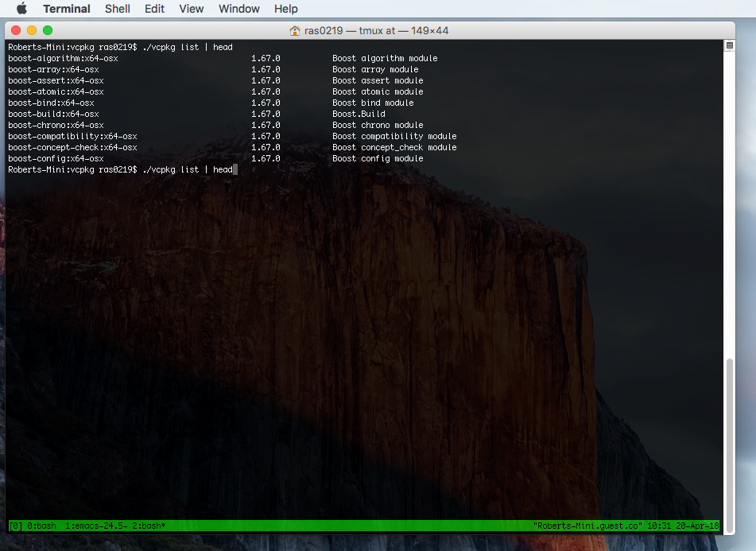756x551 pixels.
Task: Select tmux window 1:emacs-24.5- in status bar
Action: coord(96,526)
